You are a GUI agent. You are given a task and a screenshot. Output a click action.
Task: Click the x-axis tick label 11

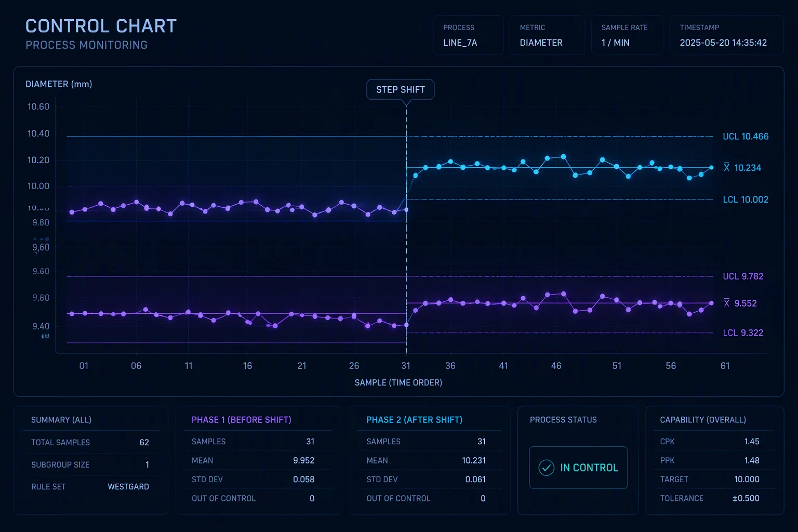point(189,366)
